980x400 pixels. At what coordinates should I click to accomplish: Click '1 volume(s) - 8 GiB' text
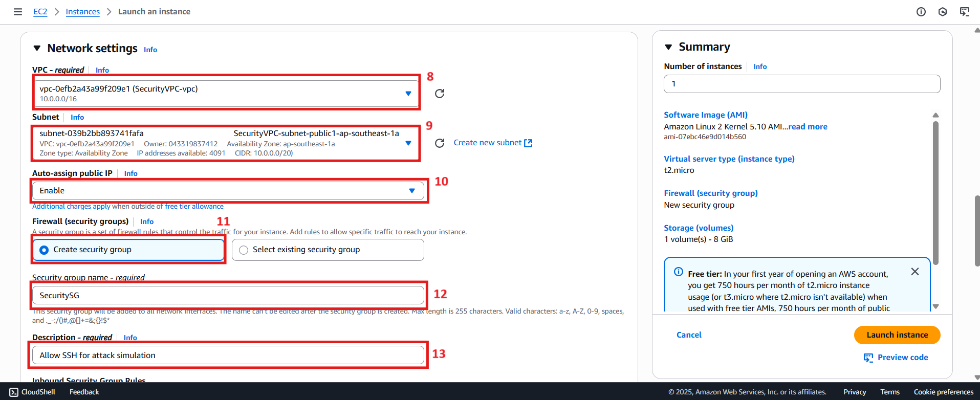pyautogui.click(x=699, y=239)
